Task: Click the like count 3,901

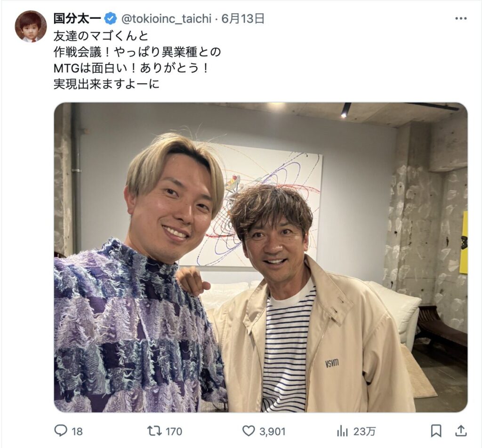Action: tap(273, 432)
